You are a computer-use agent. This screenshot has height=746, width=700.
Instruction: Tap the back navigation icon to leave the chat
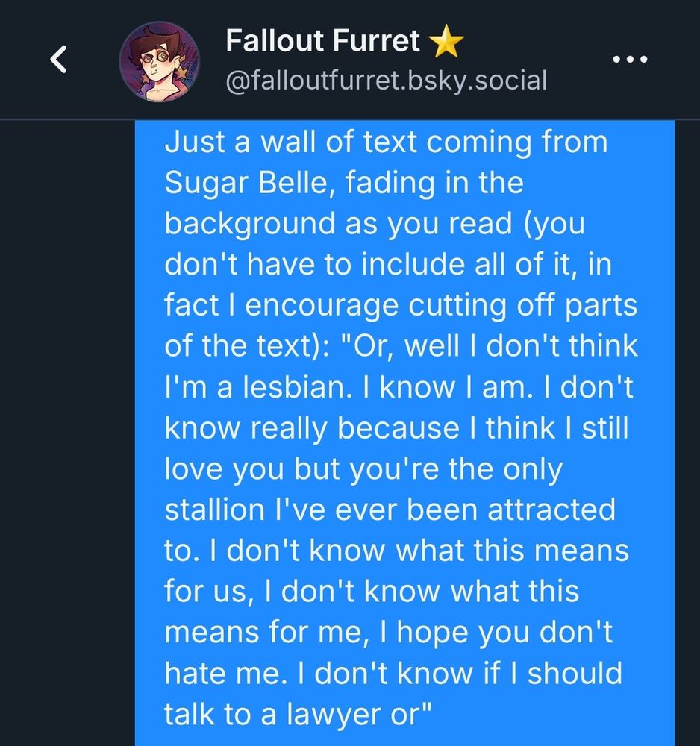click(x=57, y=59)
